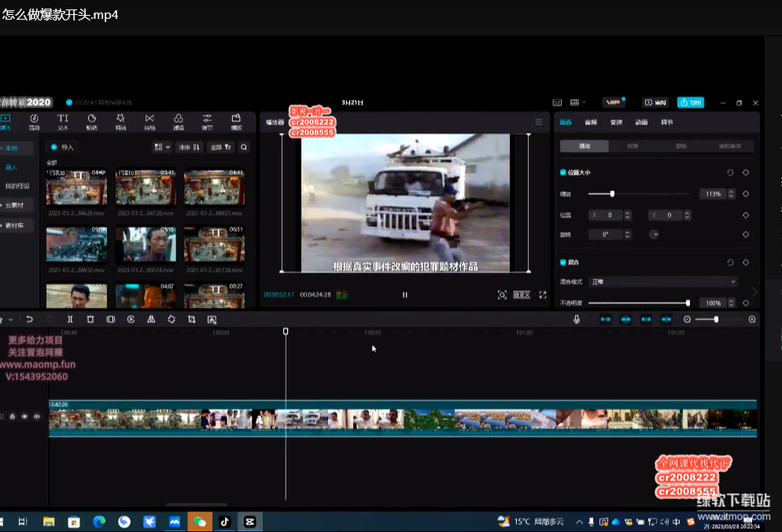Adjust the scale (缩放) slider handle
The width and height of the screenshot is (782, 532).
[x=612, y=194]
